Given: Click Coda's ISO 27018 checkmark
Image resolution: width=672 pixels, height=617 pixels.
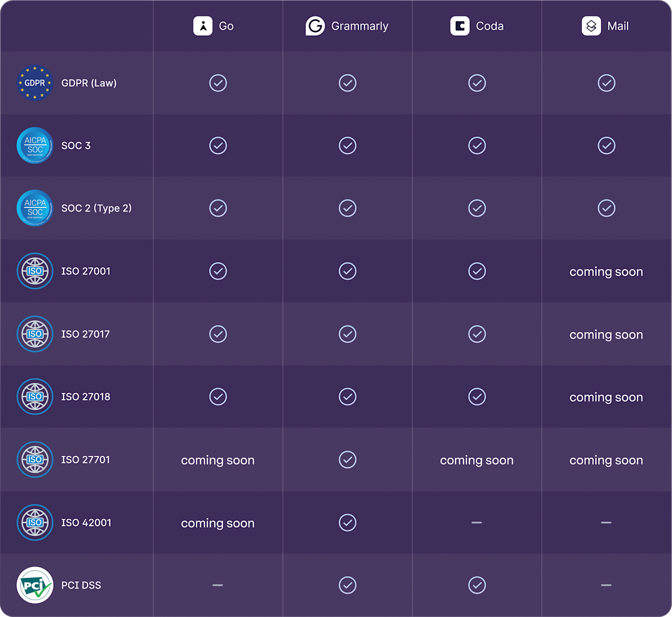Looking at the screenshot, I should 477,396.
